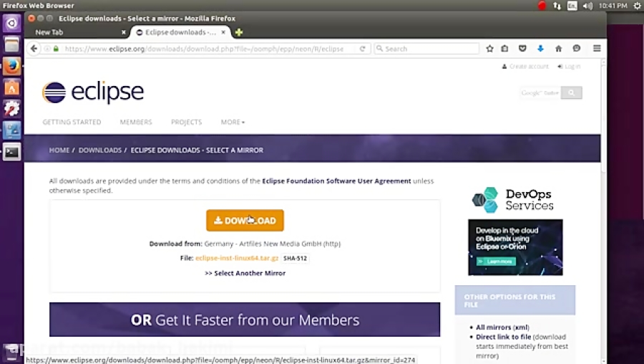
Task: Expand the MORE dropdown menu
Action: 233,122
